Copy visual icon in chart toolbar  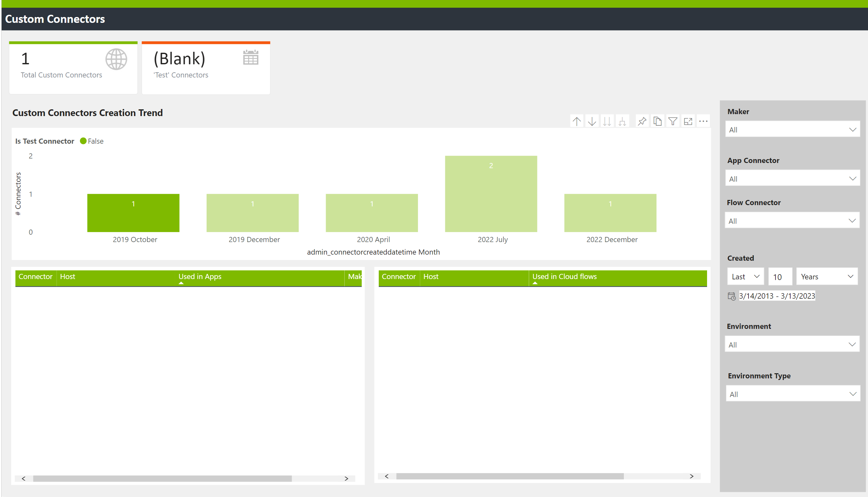click(658, 122)
